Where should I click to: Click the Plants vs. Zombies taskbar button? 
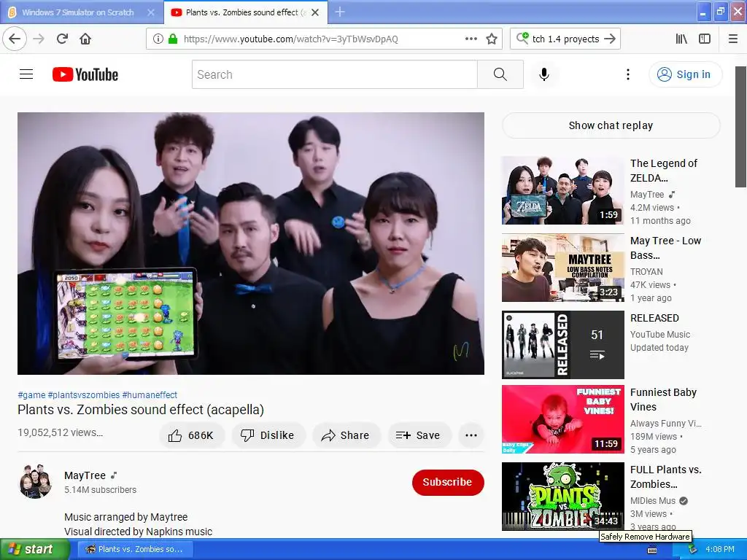coord(136,549)
